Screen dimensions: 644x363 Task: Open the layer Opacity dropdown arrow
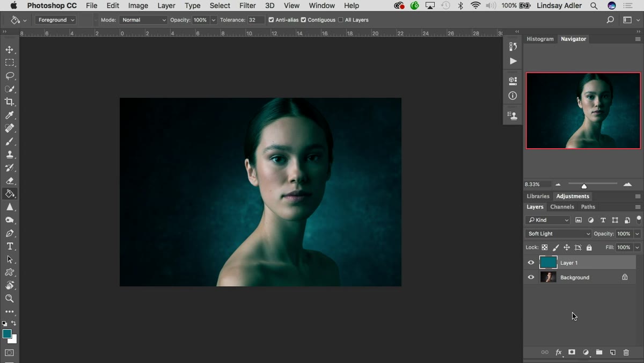tap(638, 234)
